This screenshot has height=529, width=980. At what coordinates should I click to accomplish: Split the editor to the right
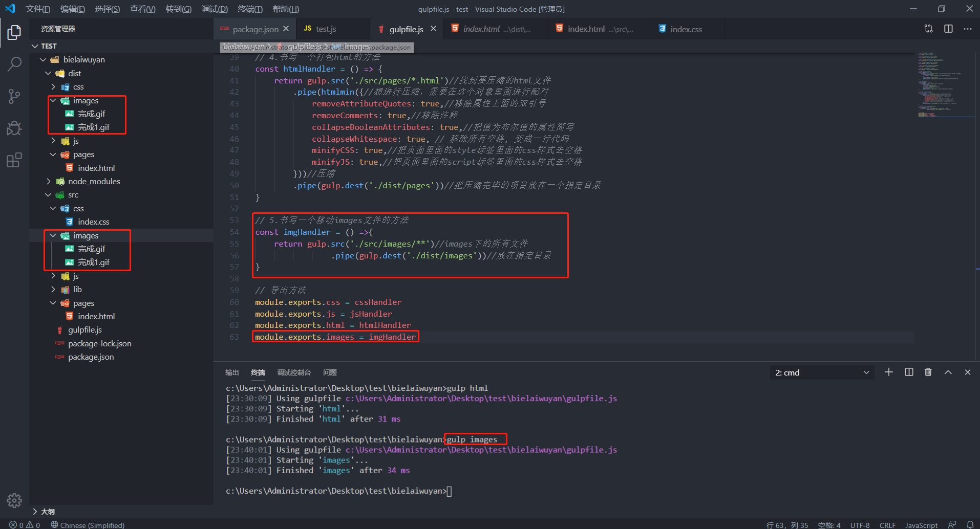pos(948,29)
